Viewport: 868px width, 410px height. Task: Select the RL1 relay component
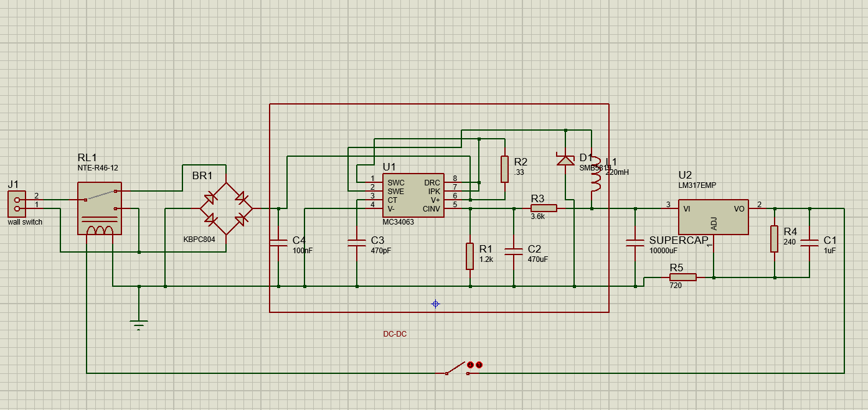(x=100, y=208)
